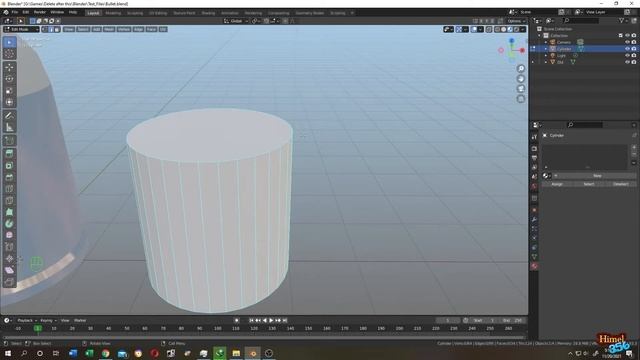This screenshot has width=640, height=360.
Task: Open the viewport Options dropdown
Action: coord(516,21)
